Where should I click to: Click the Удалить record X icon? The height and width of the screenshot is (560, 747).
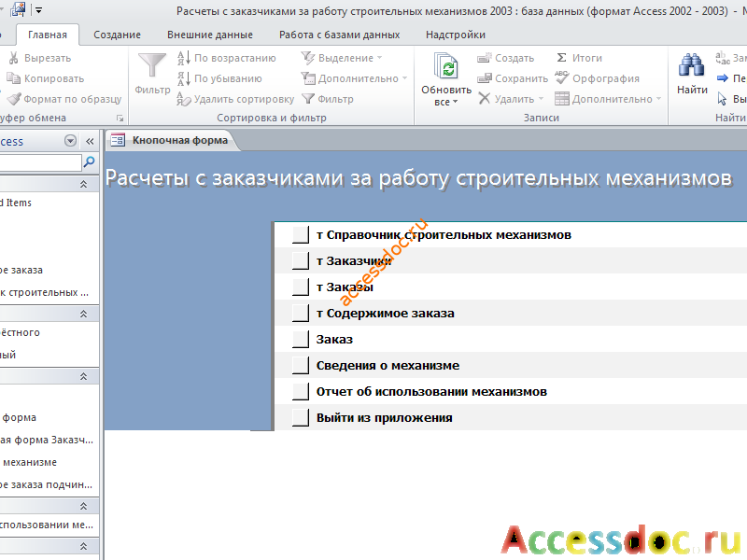coord(484,99)
